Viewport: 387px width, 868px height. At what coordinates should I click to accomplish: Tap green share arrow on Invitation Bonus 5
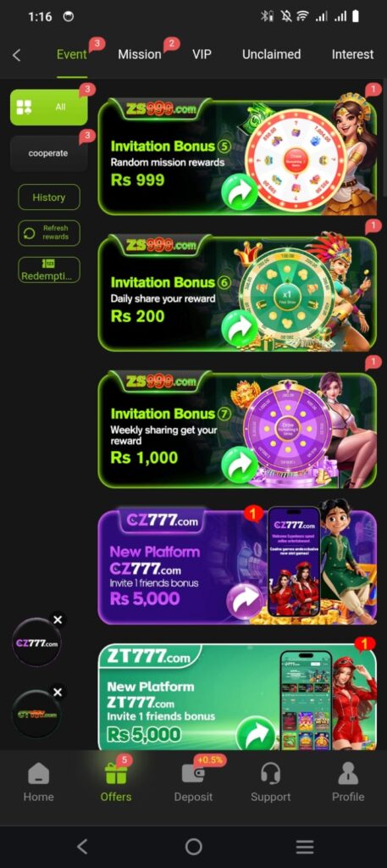[240, 192]
